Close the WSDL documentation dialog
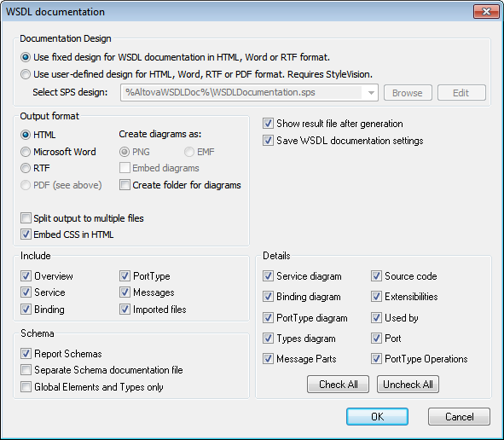504x440 pixels. pyautogui.click(x=486, y=12)
